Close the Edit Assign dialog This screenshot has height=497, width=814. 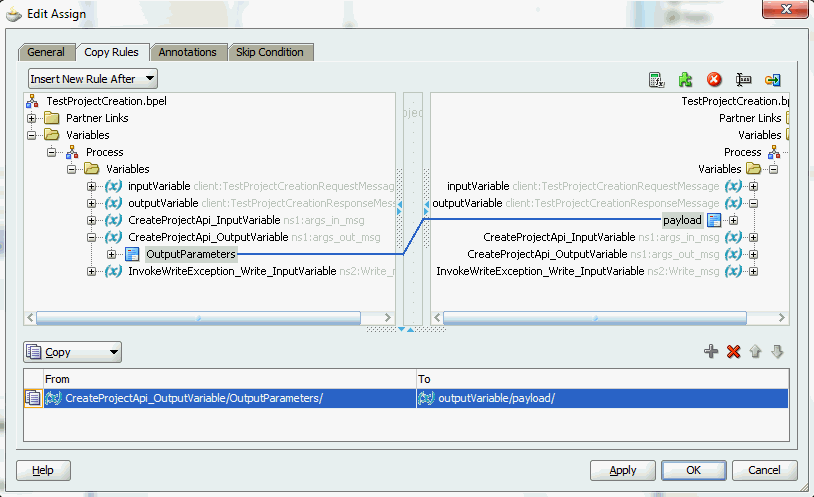785,9
